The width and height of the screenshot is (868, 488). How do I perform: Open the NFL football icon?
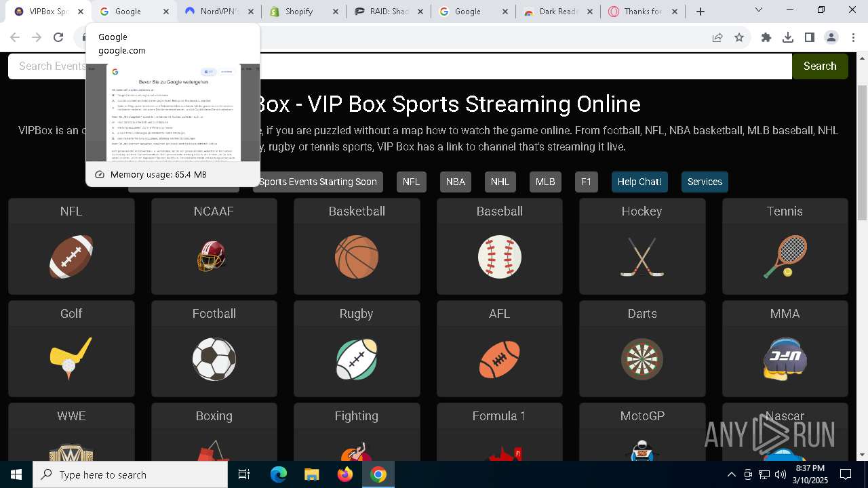point(71,257)
